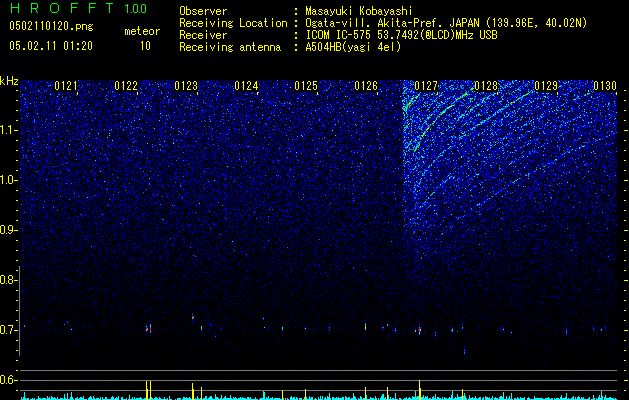This screenshot has height=400, width=629.
Task: Click the meteor label
Action: (x=142, y=31)
